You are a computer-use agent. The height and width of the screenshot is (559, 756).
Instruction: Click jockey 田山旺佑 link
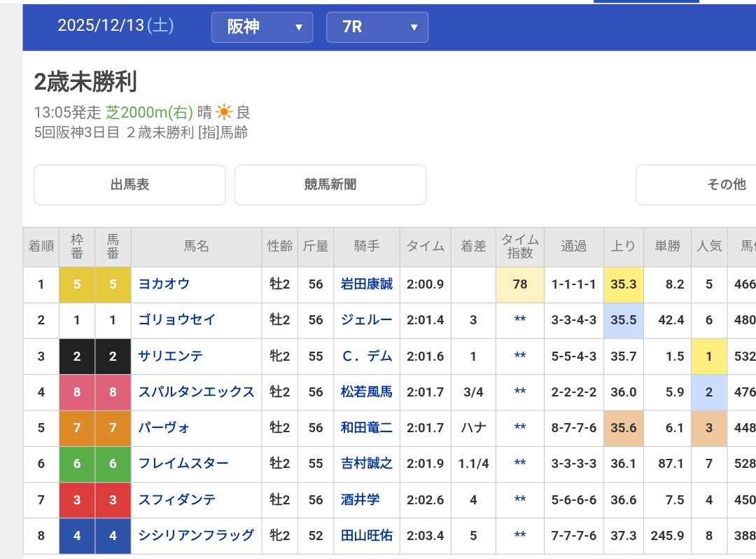click(x=367, y=535)
